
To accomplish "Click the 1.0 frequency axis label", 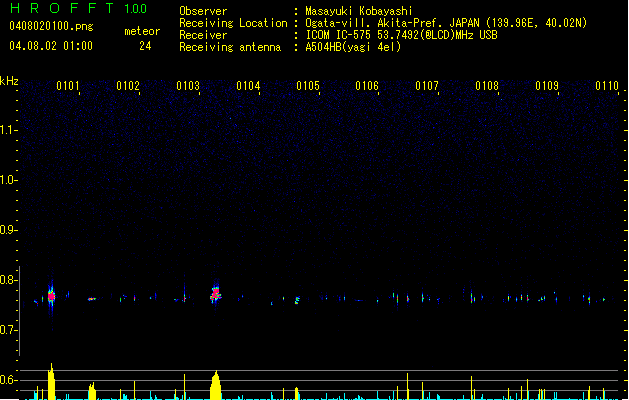I will [x=9, y=180].
